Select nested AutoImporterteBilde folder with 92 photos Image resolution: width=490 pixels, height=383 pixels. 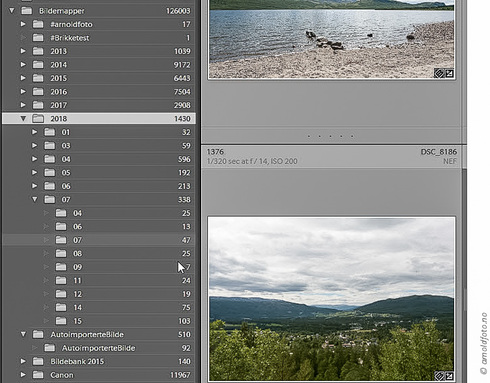click(99, 348)
